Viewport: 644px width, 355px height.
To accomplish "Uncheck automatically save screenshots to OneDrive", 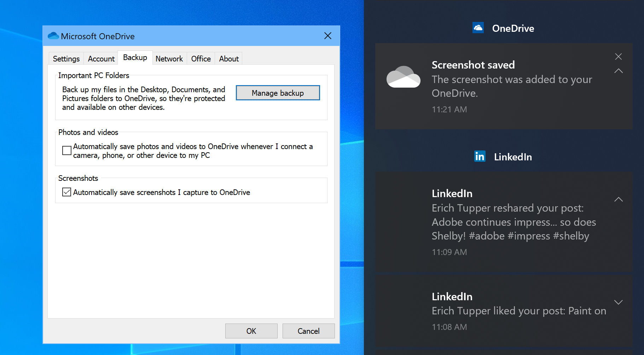I will pyautogui.click(x=66, y=192).
